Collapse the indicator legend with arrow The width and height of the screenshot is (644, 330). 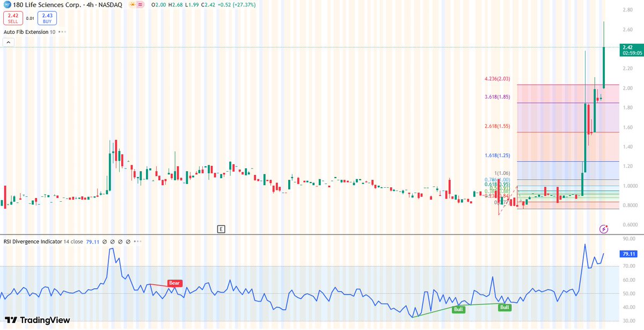point(8,41)
